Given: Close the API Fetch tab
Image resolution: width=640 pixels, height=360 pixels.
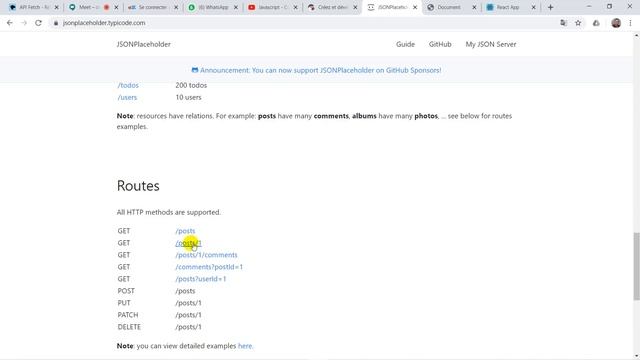Looking at the screenshot, I should pyautogui.click(x=57, y=7).
